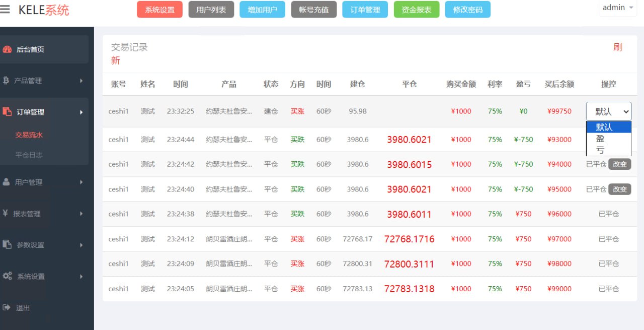644x330 pixels.
Task: Click the bitcoin icon next to 产品管理
Action: coord(6,81)
